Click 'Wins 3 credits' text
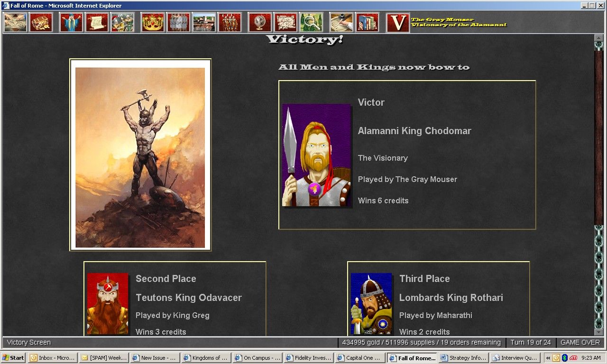 [x=161, y=332]
